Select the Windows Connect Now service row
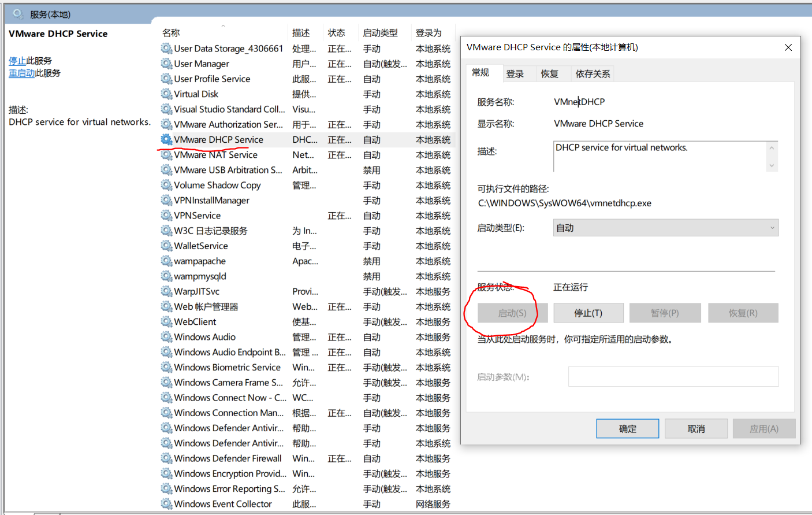Image resolution: width=812 pixels, height=515 pixels. point(307,398)
